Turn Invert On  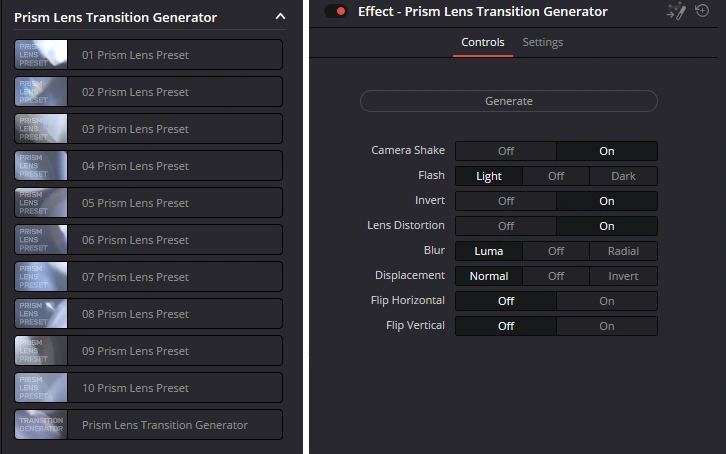(607, 201)
